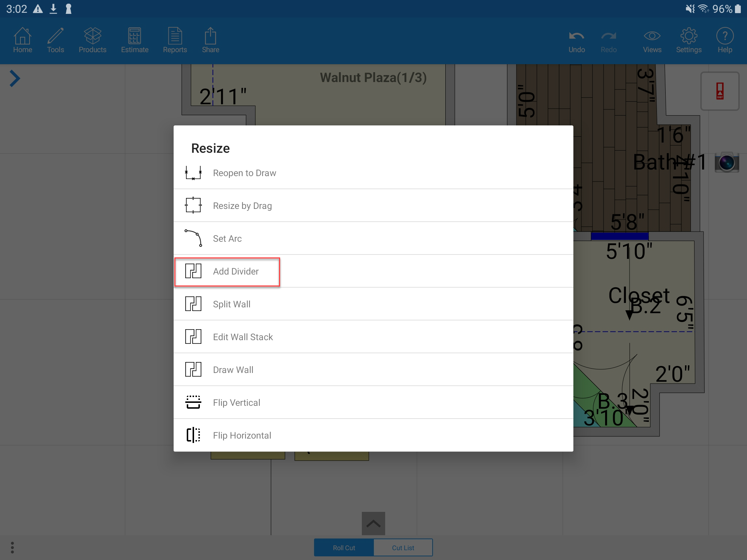Viewport: 747px width, 560px height.
Task: Click the camera icon near Bath #1
Action: [x=726, y=163]
